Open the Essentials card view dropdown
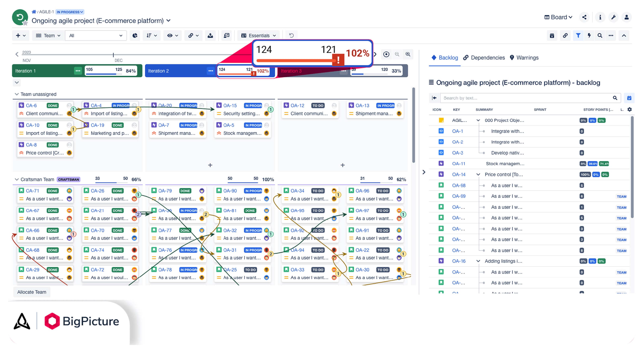Image resolution: width=644 pixels, height=353 pixels. [x=258, y=35]
